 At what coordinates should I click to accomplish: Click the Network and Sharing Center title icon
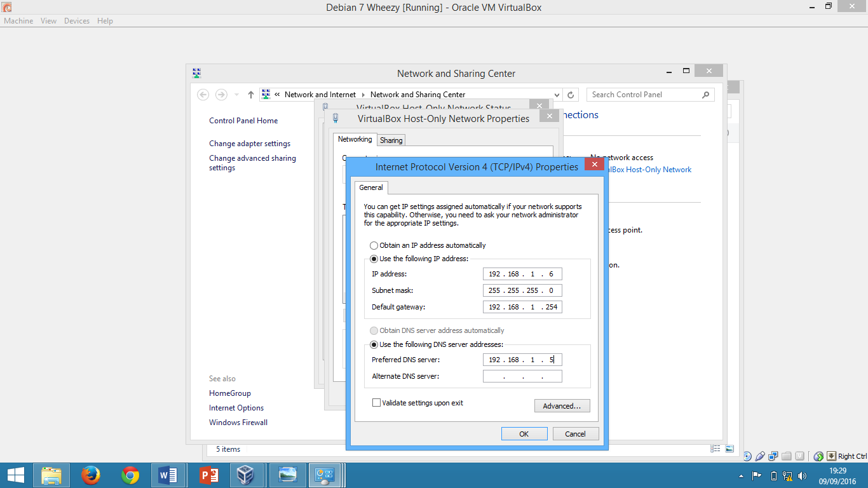(x=197, y=73)
